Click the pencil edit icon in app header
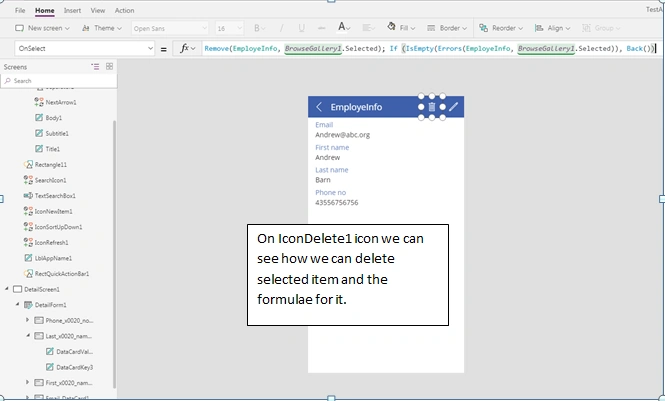Viewport: 665px width, 401px height. 453,107
